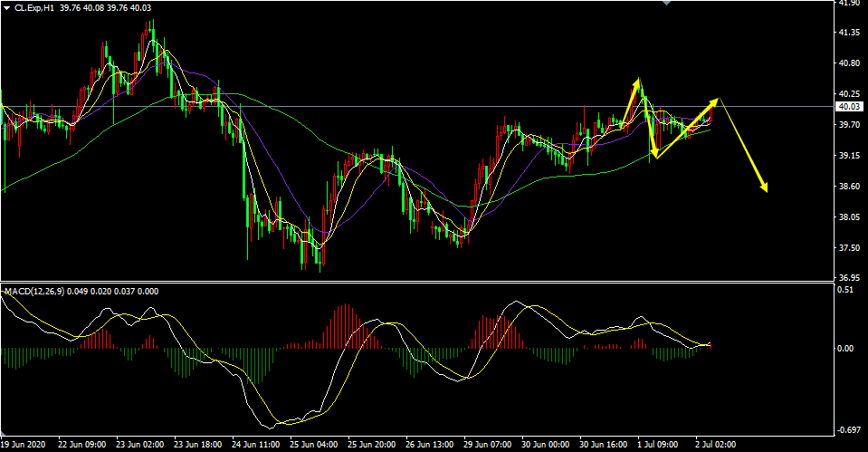
Task: Click the 37.50 price axis label
Action: click(x=849, y=248)
